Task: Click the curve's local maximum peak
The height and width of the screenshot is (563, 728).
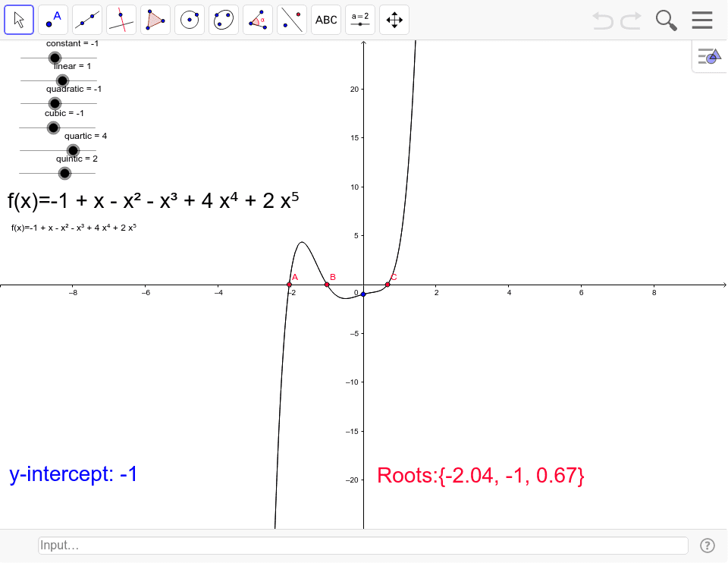Action: click(x=303, y=242)
